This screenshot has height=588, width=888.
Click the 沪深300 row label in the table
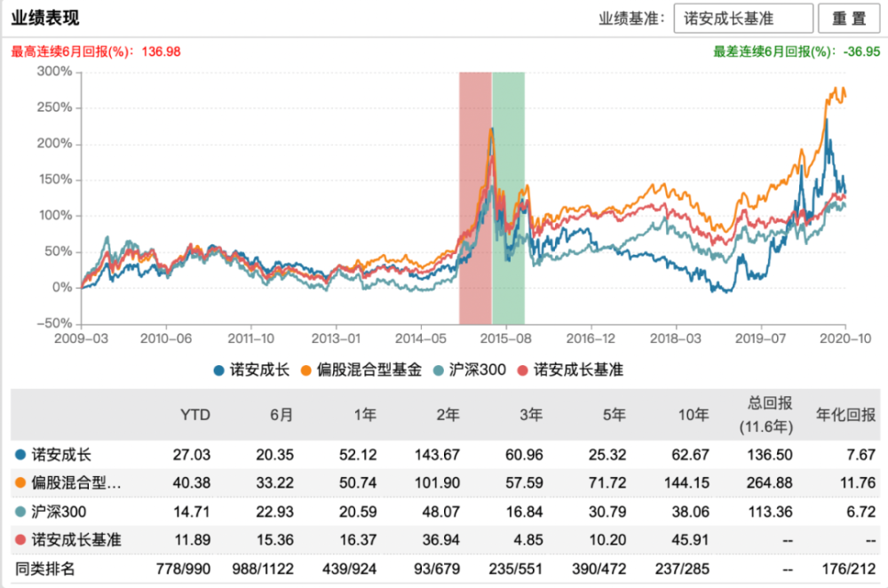(x=59, y=512)
